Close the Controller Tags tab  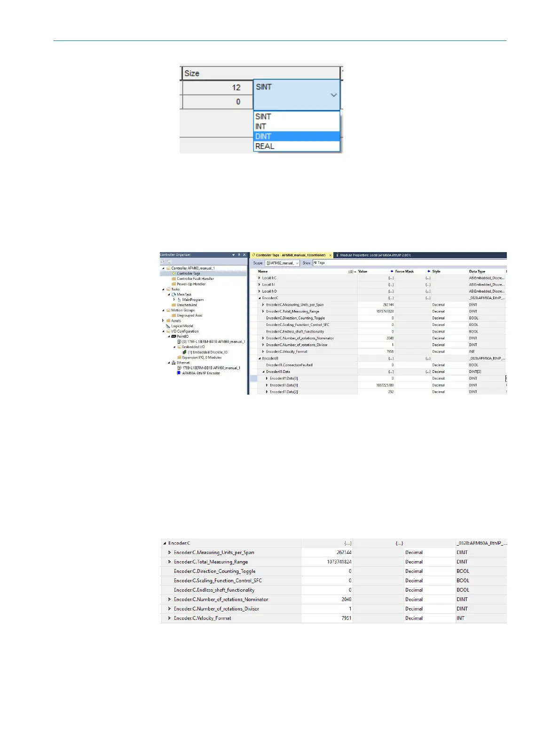point(331,255)
